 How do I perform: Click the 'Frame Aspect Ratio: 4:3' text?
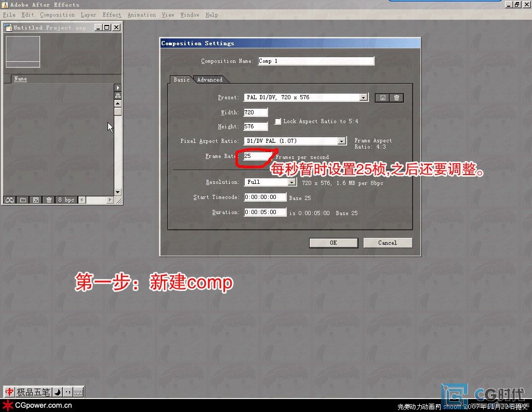coord(373,143)
